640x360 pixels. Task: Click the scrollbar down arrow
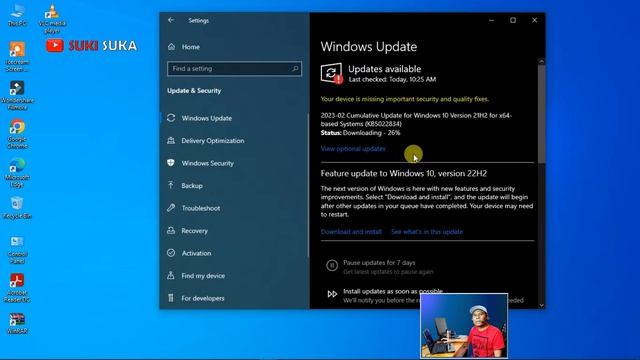coord(541,305)
